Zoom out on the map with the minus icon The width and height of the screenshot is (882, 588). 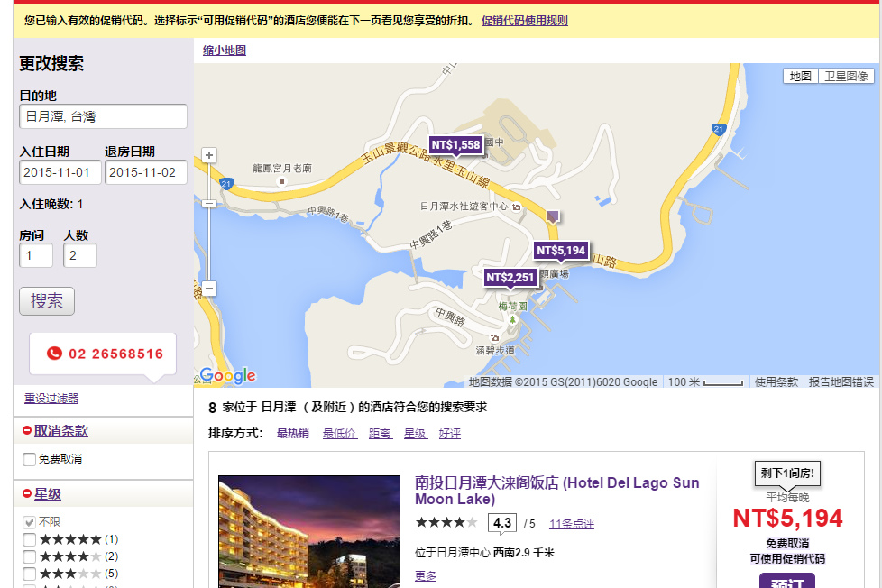pyautogui.click(x=208, y=289)
